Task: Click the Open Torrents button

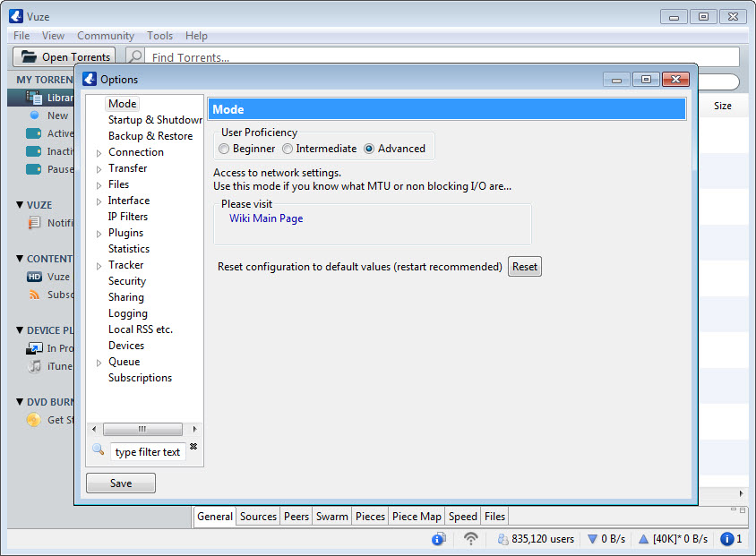Action: click(x=64, y=56)
